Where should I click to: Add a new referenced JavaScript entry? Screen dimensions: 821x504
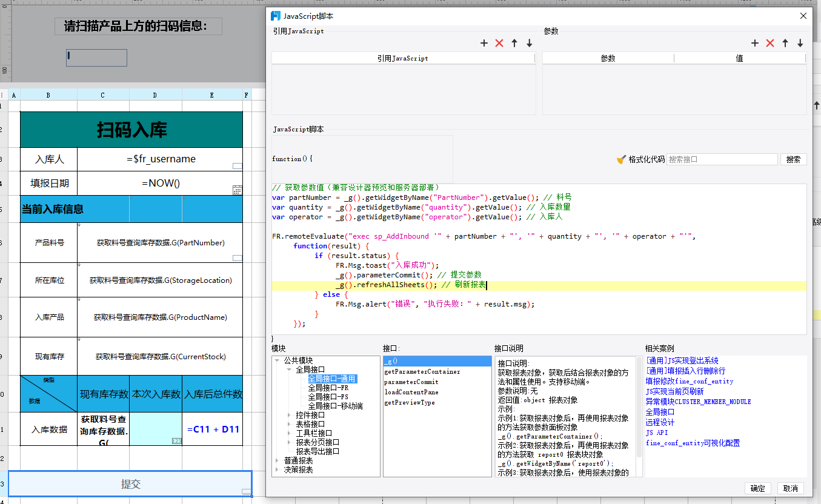point(484,43)
